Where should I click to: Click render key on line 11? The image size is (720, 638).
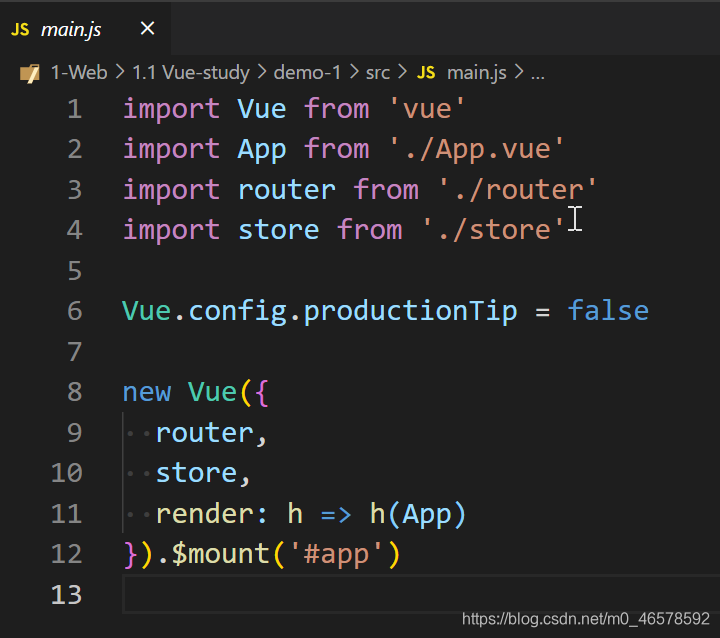(x=204, y=514)
